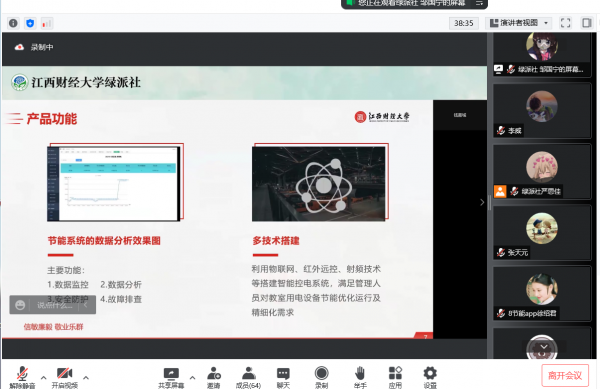The image size is (600, 389).
Task: Open the 聊天 chat panel
Action: [283, 377]
